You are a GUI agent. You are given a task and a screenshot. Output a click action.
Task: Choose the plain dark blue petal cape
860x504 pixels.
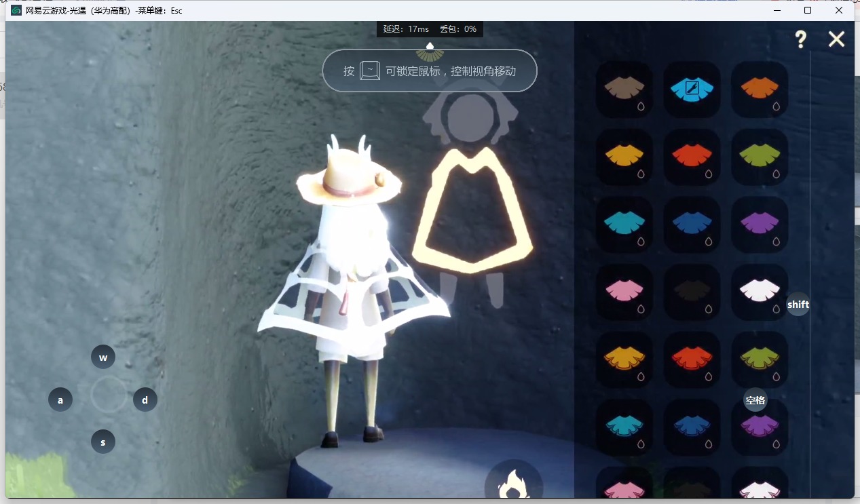tap(692, 225)
